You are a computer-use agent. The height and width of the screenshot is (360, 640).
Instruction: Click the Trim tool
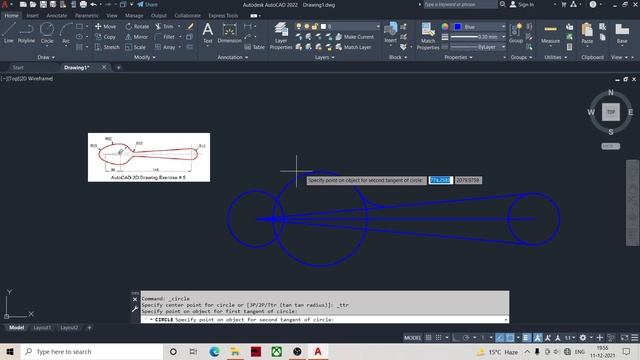164,26
